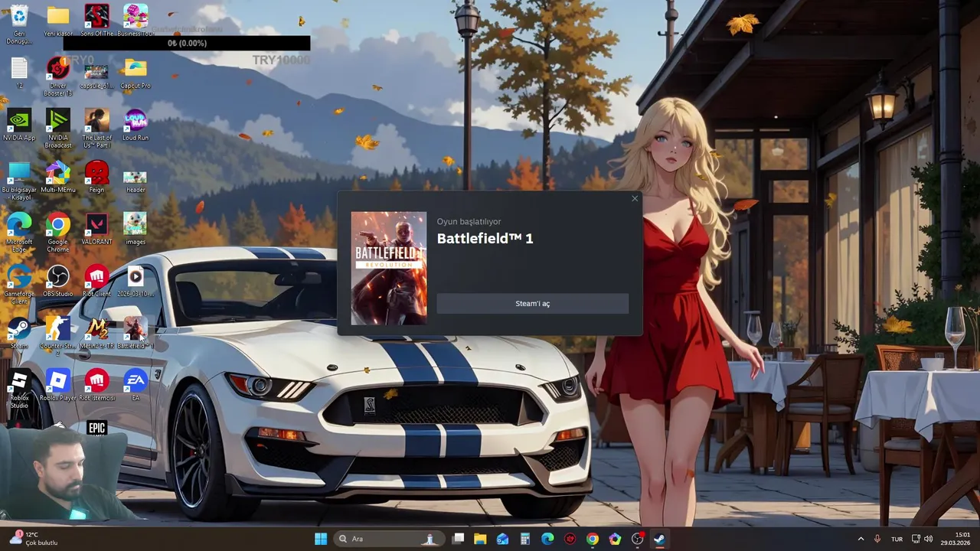Image resolution: width=980 pixels, height=551 pixels.
Task: Select the OBS Studio desktop shortcut
Action: pyautogui.click(x=58, y=282)
